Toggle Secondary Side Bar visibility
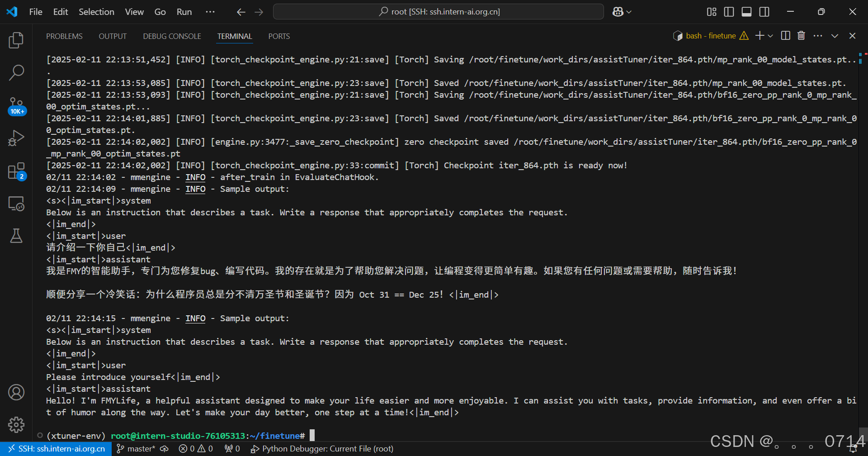 764,12
